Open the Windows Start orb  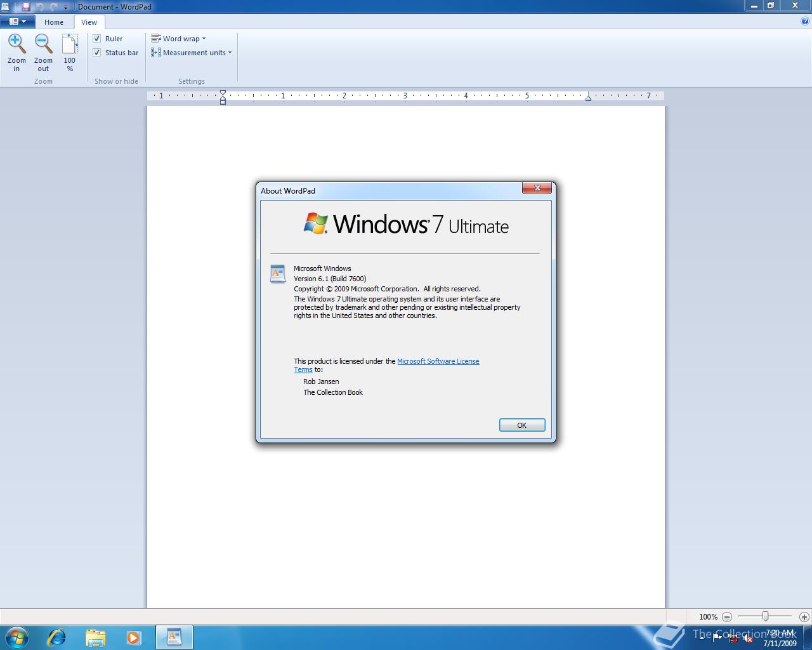pyautogui.click(x=17, y=637)
